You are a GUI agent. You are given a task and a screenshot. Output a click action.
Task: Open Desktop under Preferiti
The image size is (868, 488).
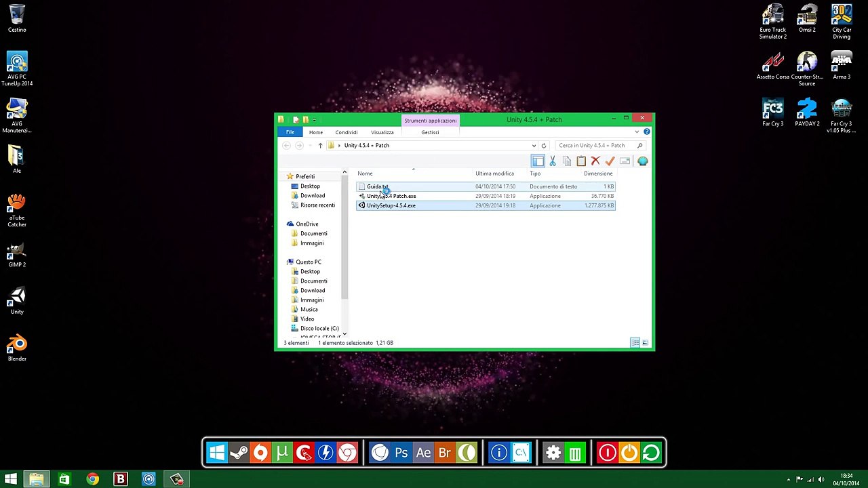[310, 186]
